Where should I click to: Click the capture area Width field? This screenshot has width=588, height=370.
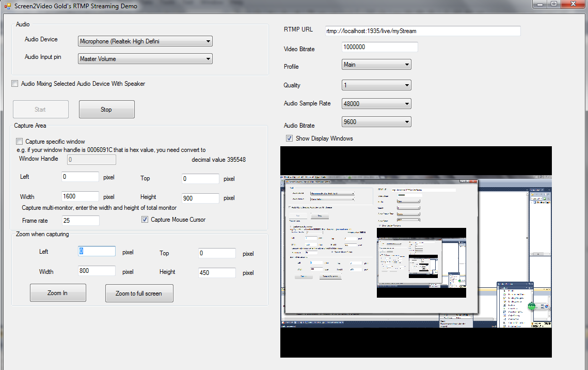point(80,196)
